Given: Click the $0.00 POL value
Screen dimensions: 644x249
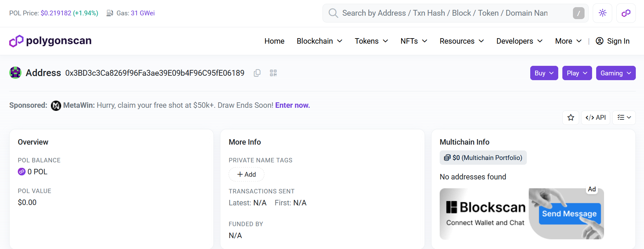Looking at the screenshot, I should [27, 202].
